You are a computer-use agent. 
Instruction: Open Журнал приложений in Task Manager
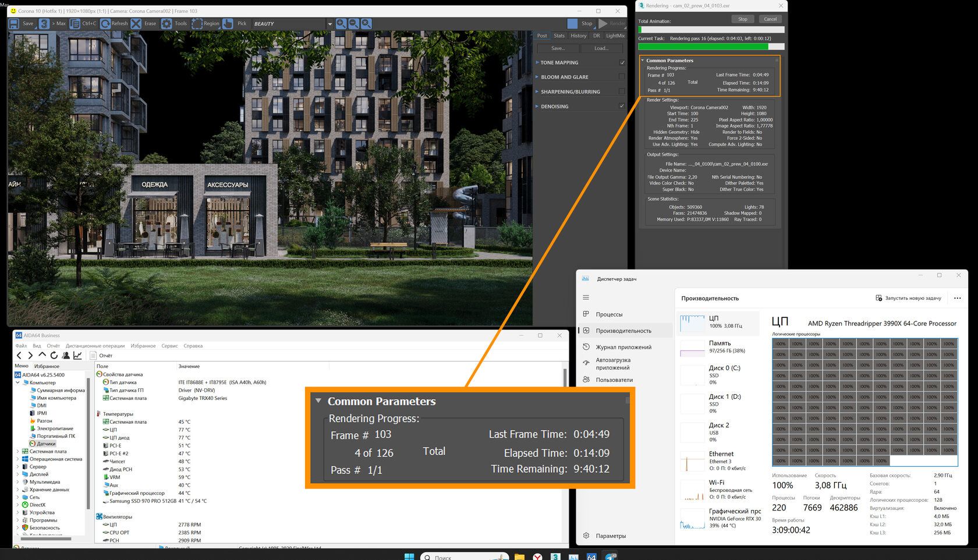tap(625, 347)
